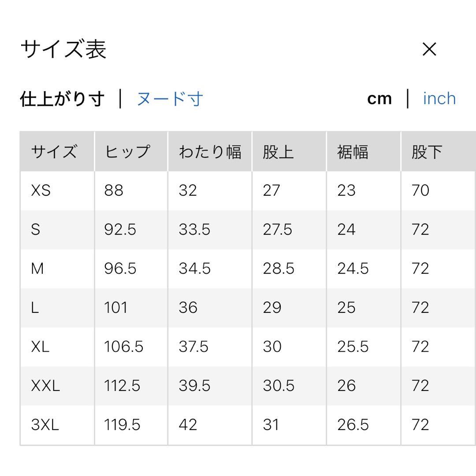476x476 pixels.
Task: Click the XS inseam value 70
Action: 420,190
